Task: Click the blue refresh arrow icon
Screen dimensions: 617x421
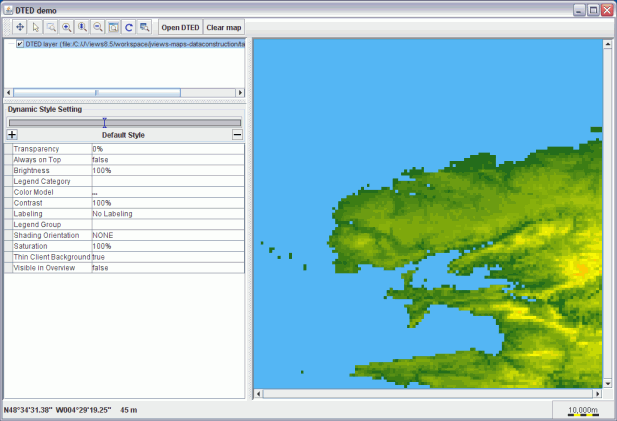Action: pos(129,27)
